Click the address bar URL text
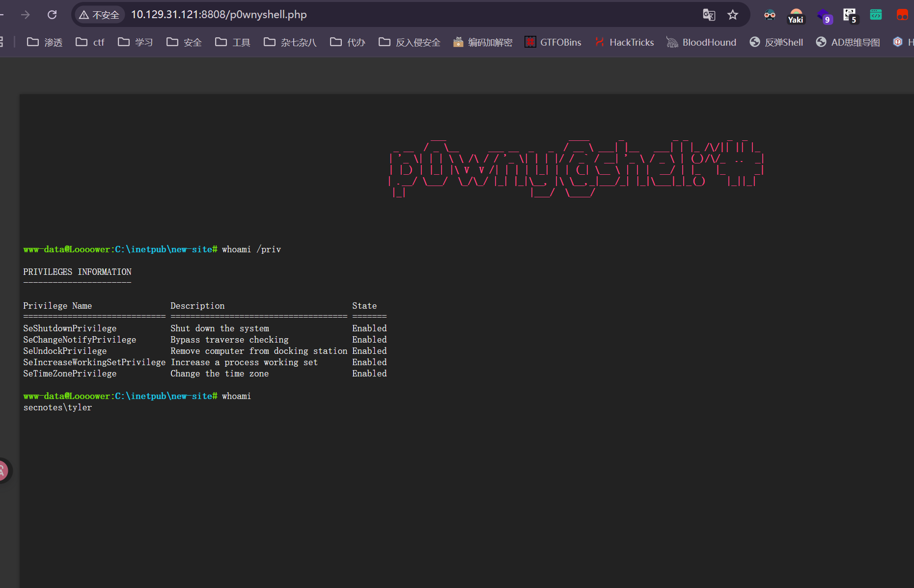 (219, 15)
